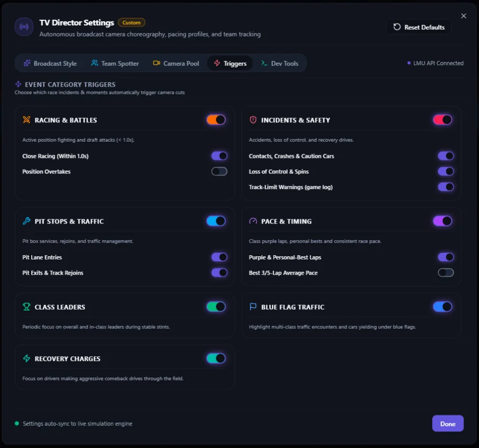Click the purple LMU API status dot
Image resolution: width=479 pixels, height=448 pixels.
coord(409,63)
